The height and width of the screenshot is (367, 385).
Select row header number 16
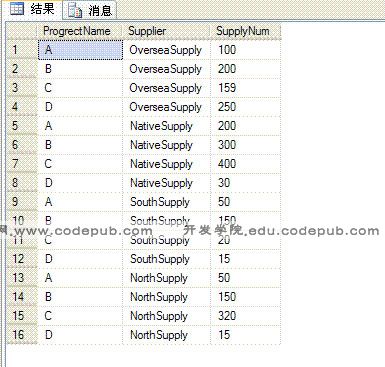tap(22, 335)
